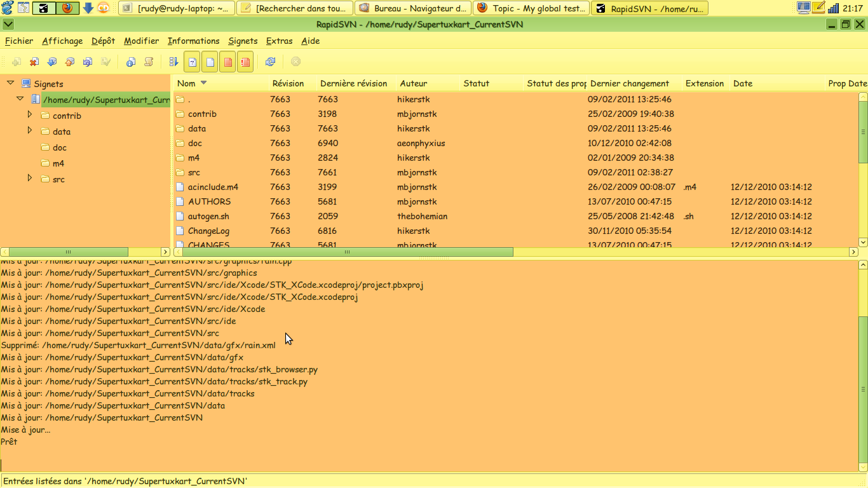Click the red X delete toolbar icon

point(34,62)
